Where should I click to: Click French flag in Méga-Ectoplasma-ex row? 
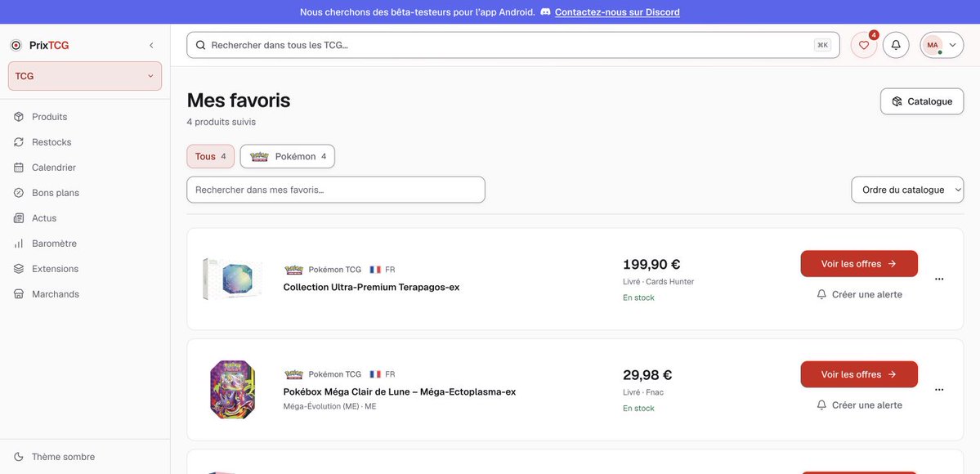click(375, 374)
